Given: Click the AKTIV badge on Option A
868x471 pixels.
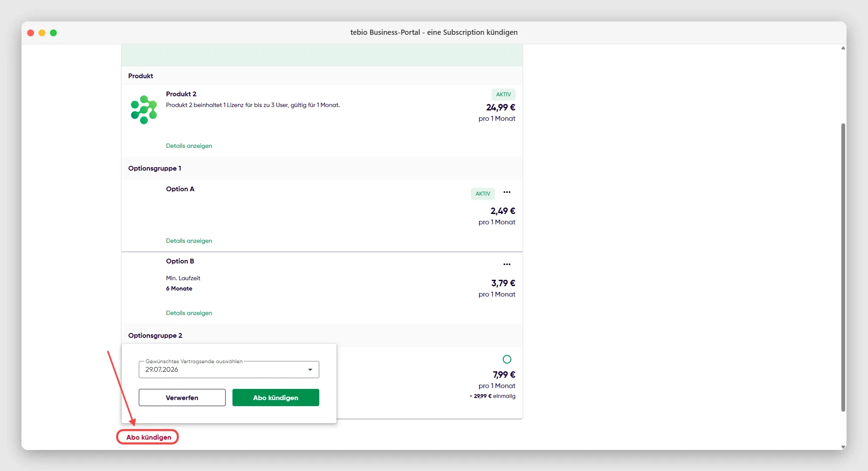Looking at the screenshot, I should click(x=483, y=194).
